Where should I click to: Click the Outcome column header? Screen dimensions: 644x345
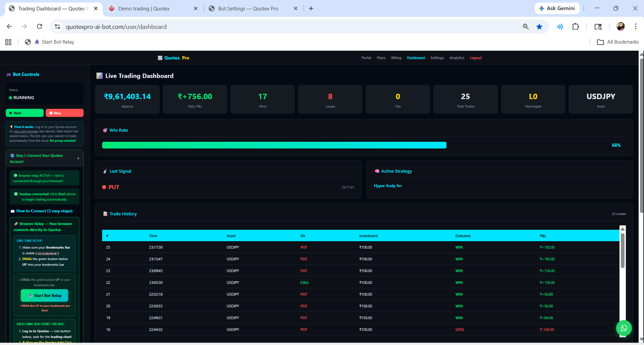pos(463,236)
